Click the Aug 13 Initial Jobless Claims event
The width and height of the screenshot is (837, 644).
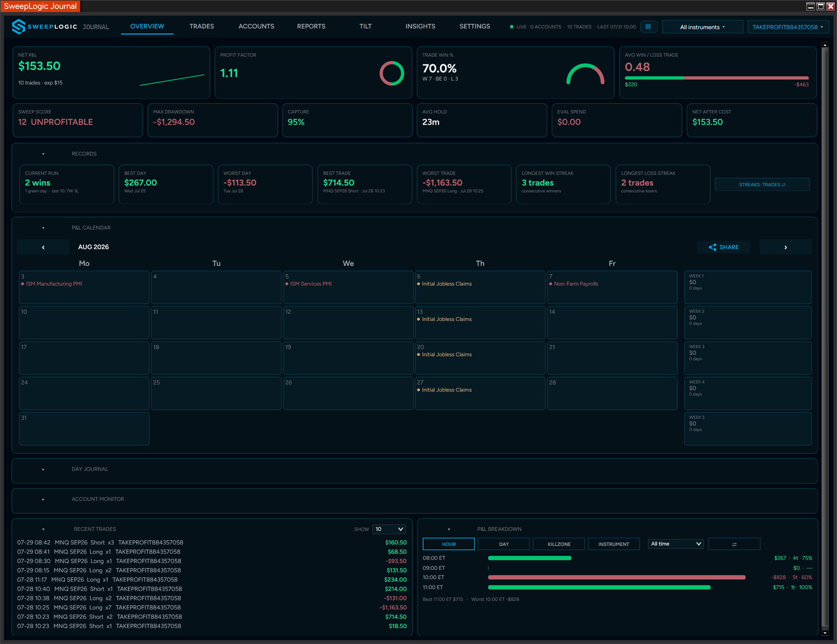444,319
